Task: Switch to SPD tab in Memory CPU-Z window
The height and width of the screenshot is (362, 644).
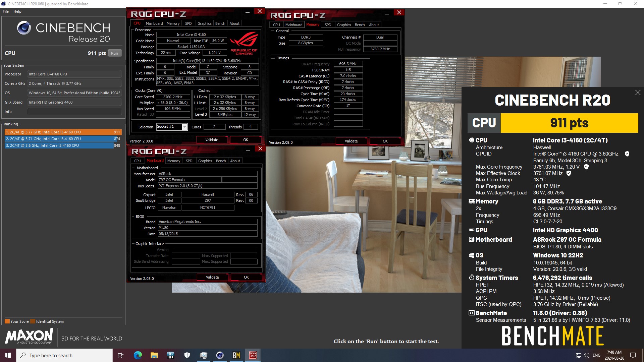Action: click(x=328, y=25)
